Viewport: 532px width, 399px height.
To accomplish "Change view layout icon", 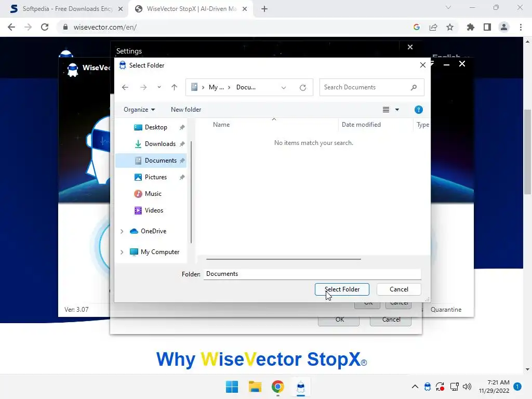I will [386, 110].
